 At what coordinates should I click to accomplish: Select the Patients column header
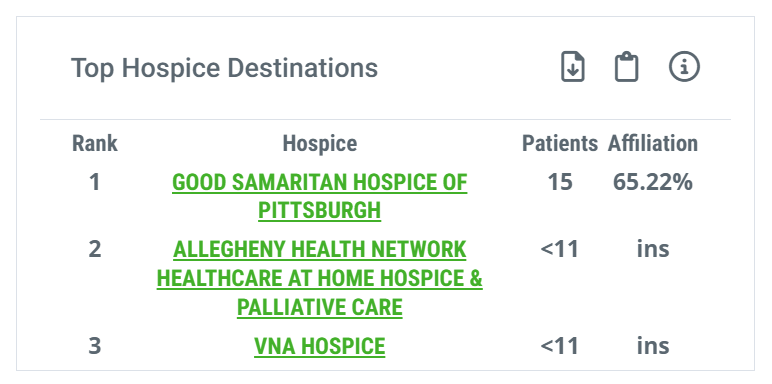pos(560,144)
